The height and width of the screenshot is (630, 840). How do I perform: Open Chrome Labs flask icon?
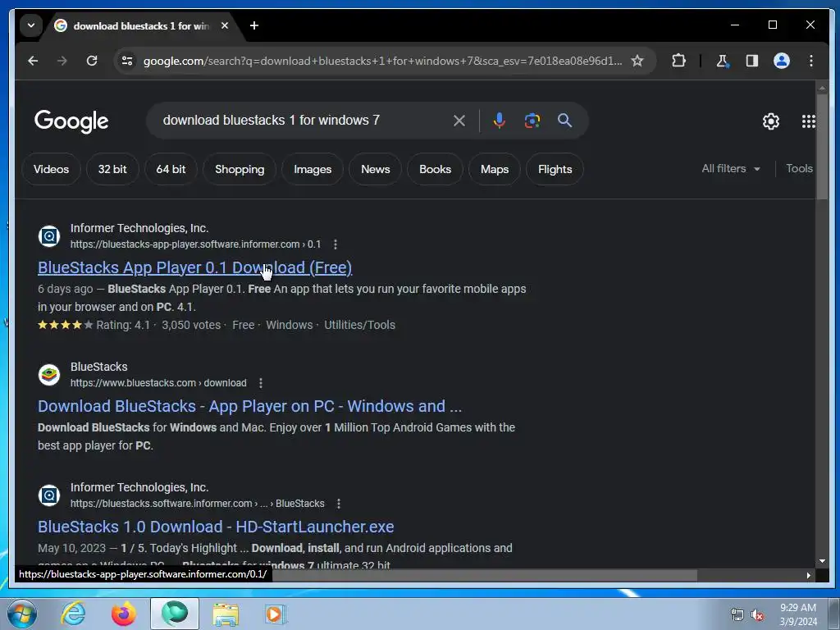click(722, 61)
